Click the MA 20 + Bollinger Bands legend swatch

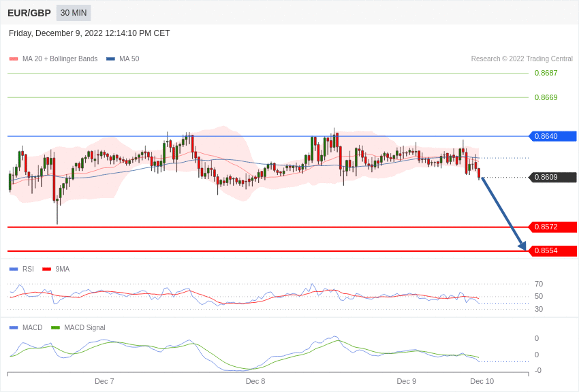pyautogui.click(x=14, y=59)
